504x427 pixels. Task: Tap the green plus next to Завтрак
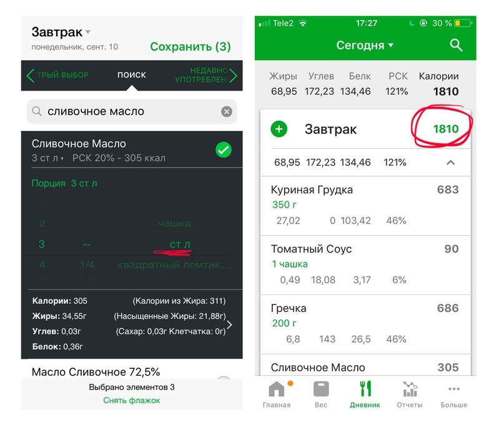tap(279, 129)
